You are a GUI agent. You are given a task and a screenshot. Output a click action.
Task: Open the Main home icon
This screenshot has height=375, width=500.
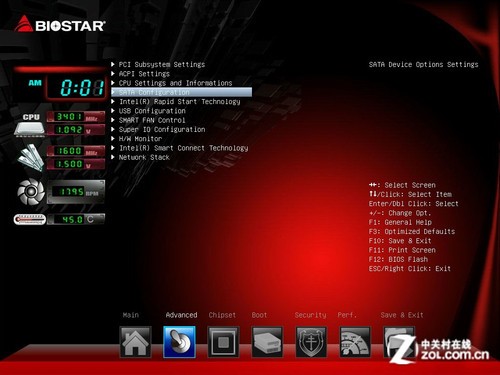click(135, 342)
